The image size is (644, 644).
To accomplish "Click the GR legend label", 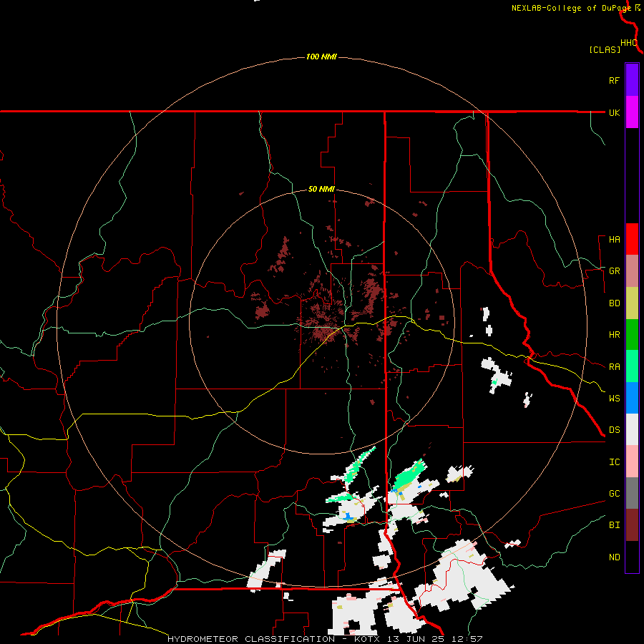I will 614,271.
